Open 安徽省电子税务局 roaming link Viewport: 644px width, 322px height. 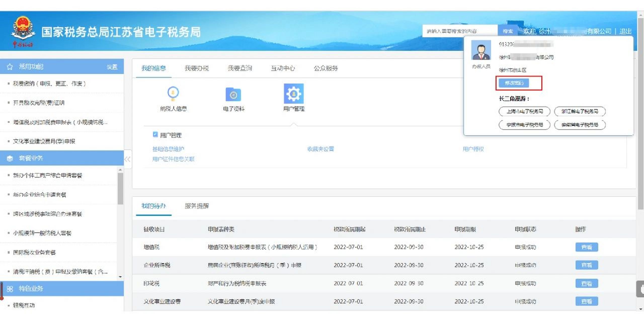click(x=580, y=125)
